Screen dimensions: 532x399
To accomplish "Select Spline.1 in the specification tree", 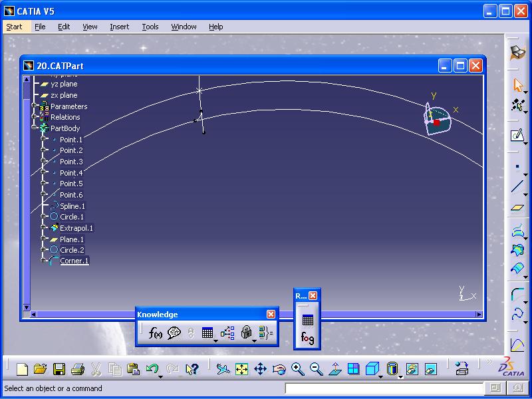I will [x=72, y=206].
